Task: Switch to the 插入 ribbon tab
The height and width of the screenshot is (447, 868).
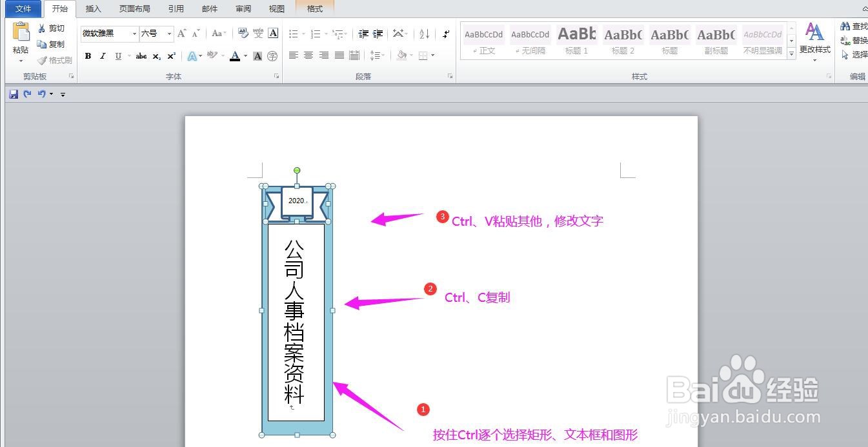Action: click(x=93, y=8)
